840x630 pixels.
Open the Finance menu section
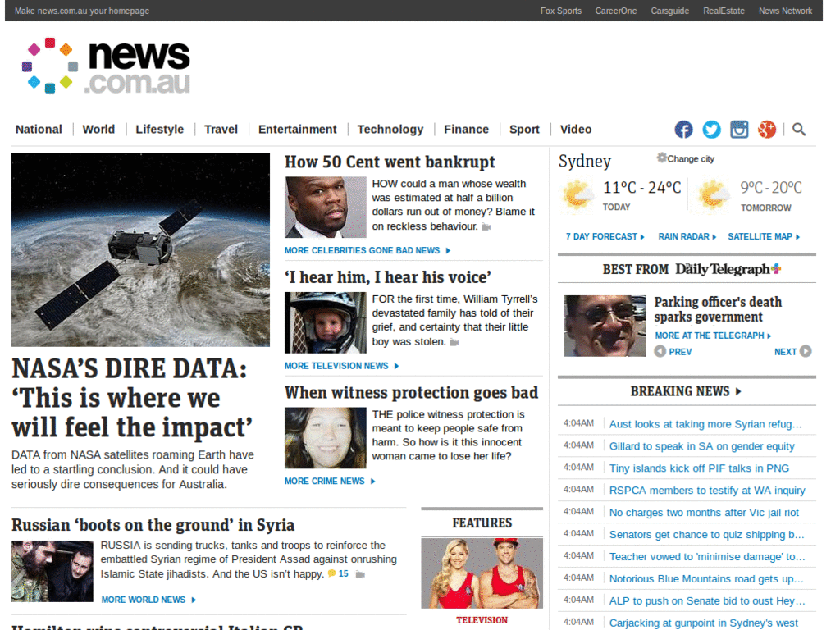[x=466, y=129]
